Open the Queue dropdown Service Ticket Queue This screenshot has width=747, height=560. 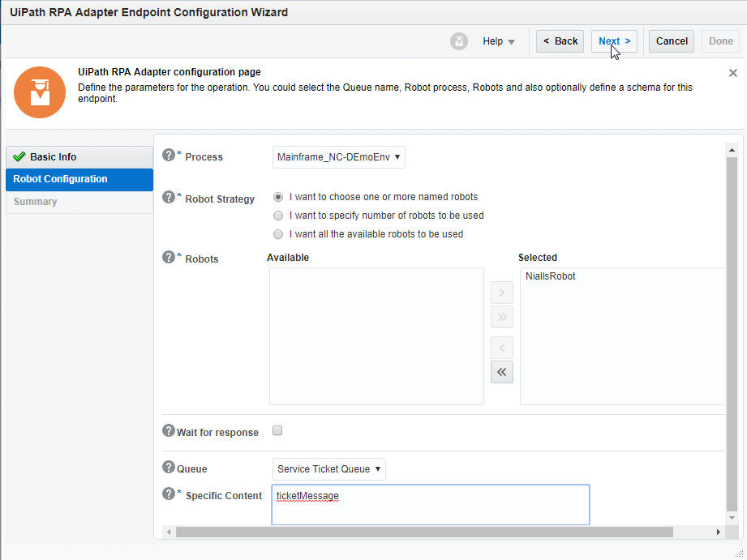coord(328,469)
